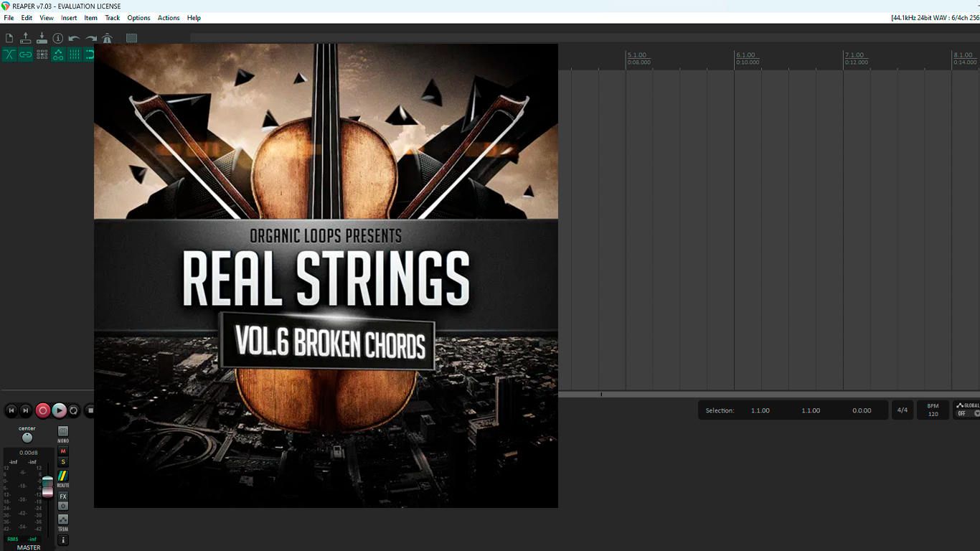The height and width of the screenshot is (551, 980).
Task: Toggle the metronome icon
Action: 107,38
